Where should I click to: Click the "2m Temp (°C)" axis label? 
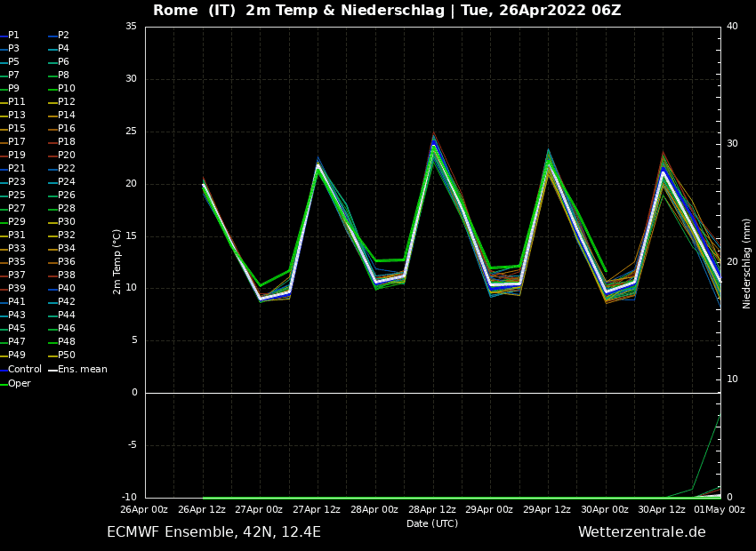(117, 262)
